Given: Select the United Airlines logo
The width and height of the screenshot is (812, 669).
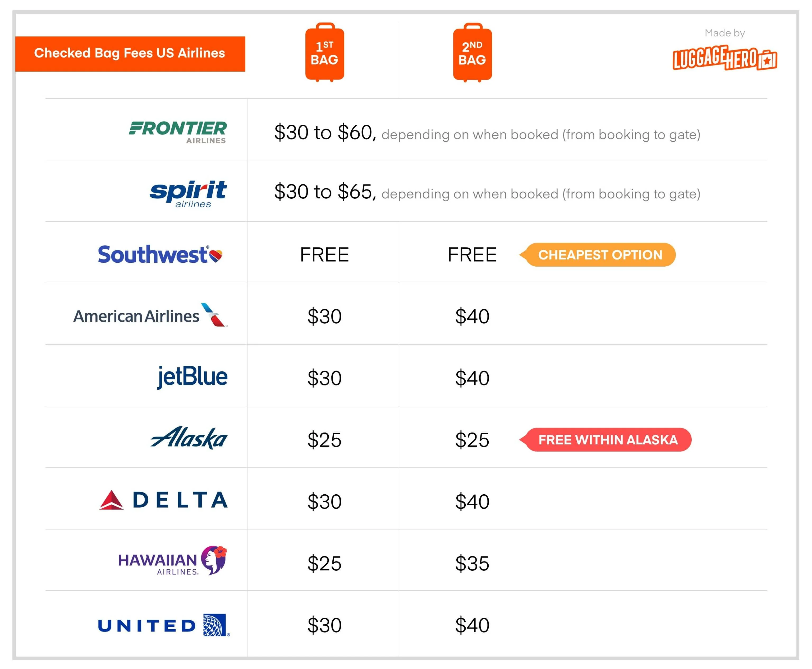Looking at the screenshot, I should pyautogui.click(x=164, y=625).
